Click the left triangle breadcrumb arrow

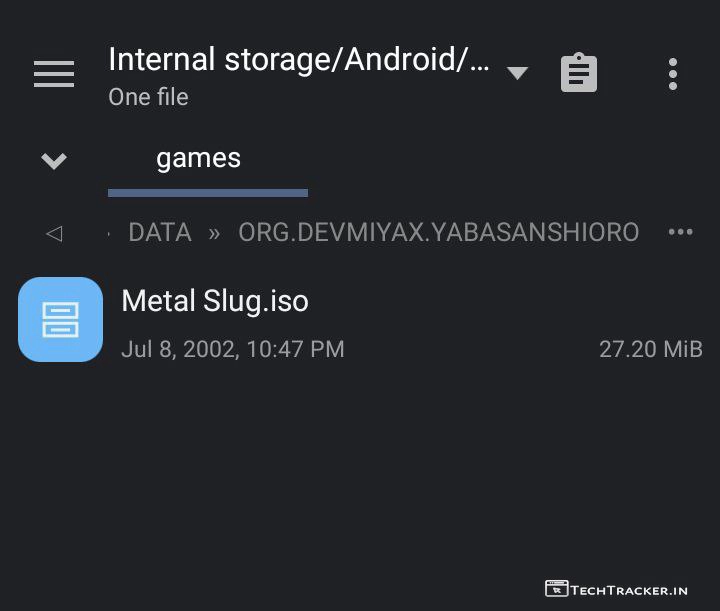(x=54, y=233)
